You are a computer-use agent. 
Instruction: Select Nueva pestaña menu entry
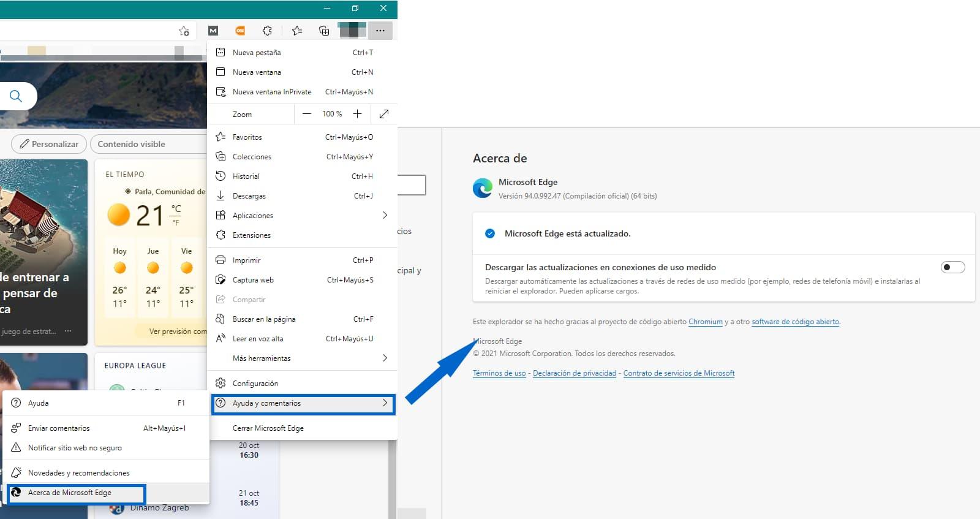click(x=303, y=53)
